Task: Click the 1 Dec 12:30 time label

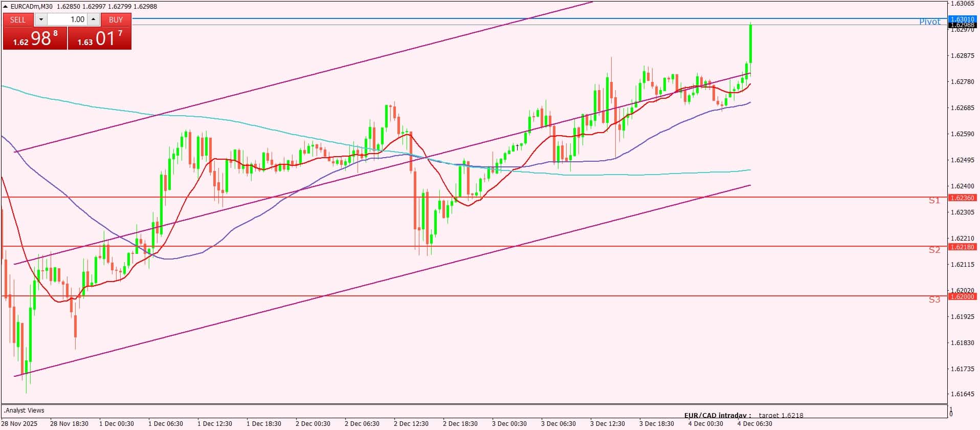Action: [215, 423]
